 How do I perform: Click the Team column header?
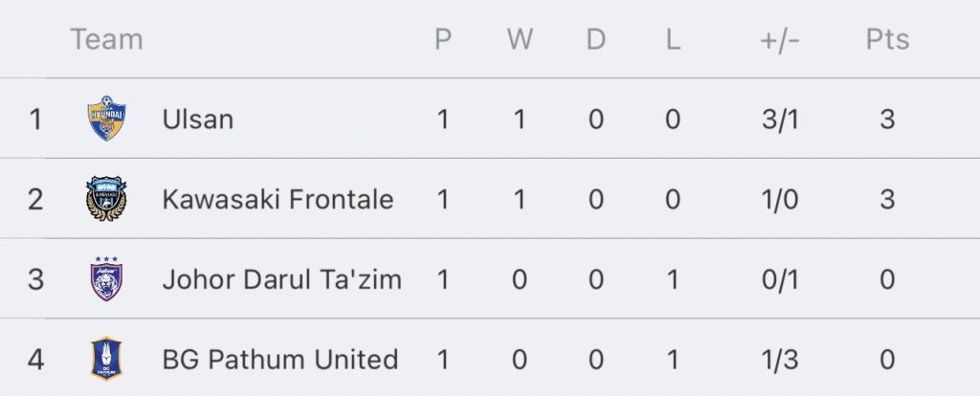[x=106, y=38]
